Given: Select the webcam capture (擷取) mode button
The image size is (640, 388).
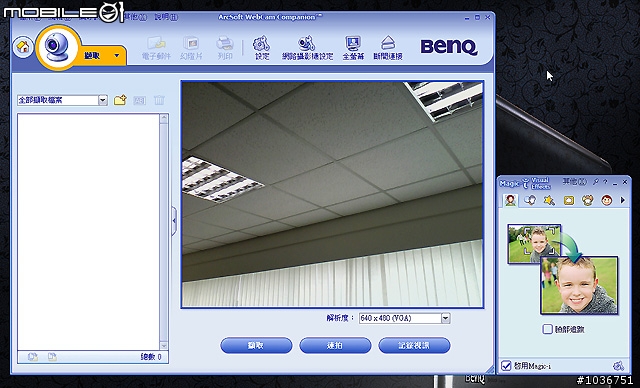Looking at the screenshot, I should (57, 48).
